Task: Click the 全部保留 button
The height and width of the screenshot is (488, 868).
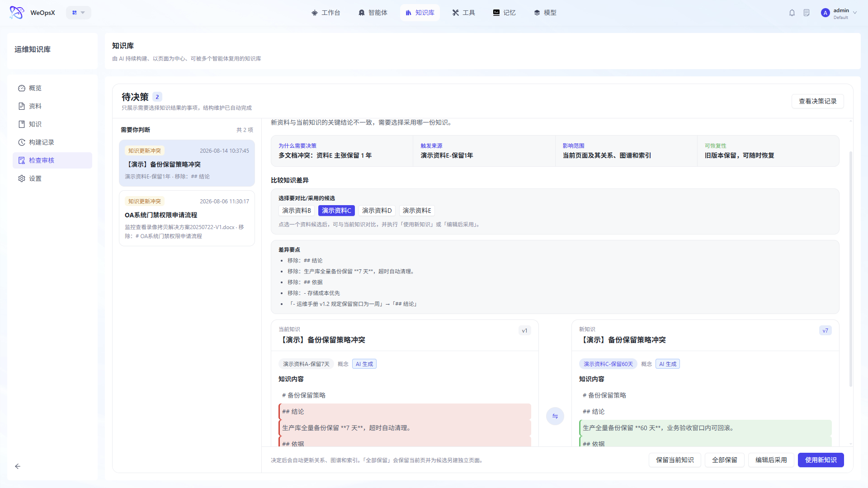Action: [724, 460]
